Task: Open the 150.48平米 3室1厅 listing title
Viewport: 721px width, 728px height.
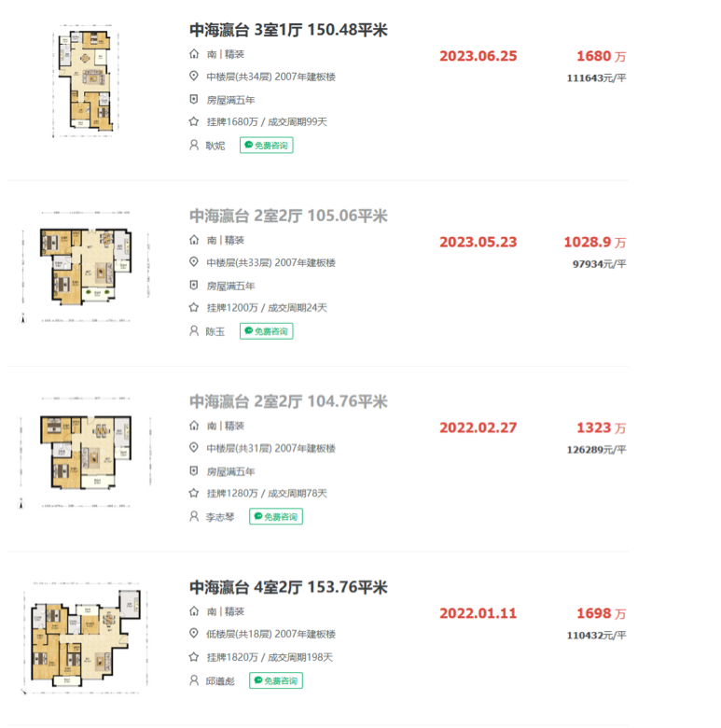Action: coord(288,31)
